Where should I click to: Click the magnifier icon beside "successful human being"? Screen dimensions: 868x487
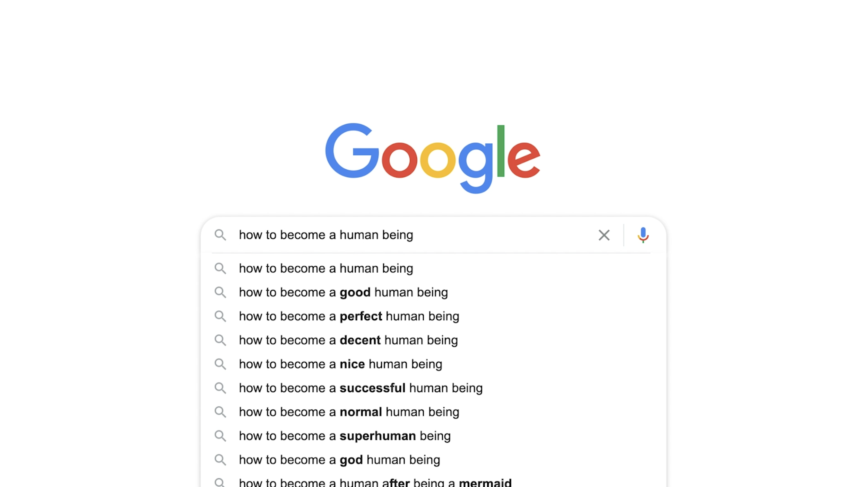(x=220, y=388)
